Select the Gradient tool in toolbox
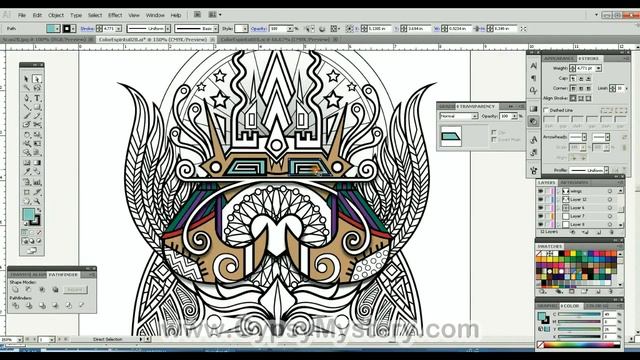Image resolution: width=640 pixels, height=360 pixels. 37,162
